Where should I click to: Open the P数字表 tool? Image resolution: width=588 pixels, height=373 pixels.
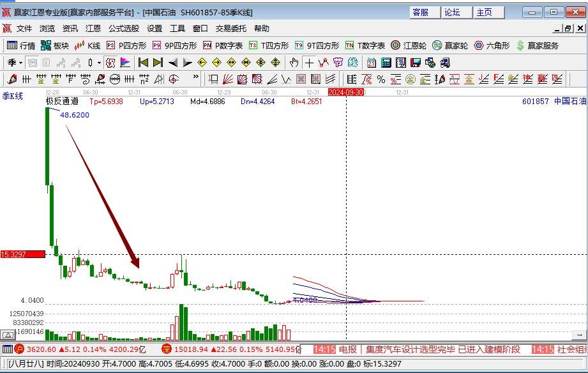[223, 45]
